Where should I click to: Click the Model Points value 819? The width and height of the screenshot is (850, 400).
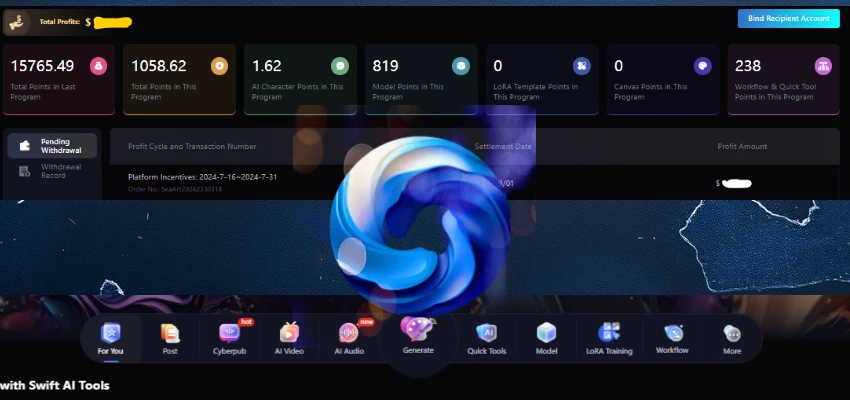click(x=385, y=66)
